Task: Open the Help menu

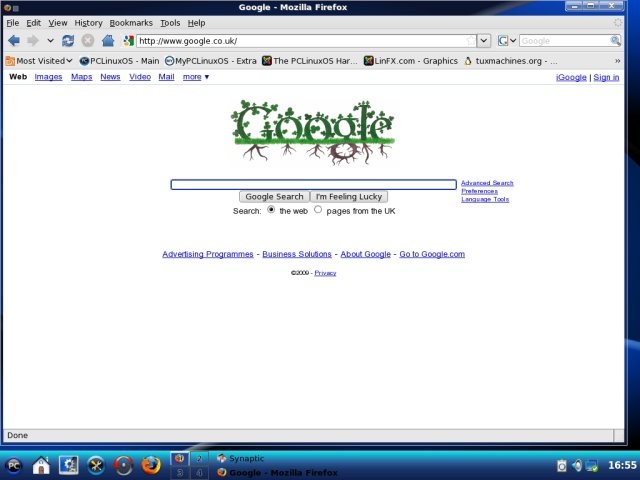Action: click(196, 23)
